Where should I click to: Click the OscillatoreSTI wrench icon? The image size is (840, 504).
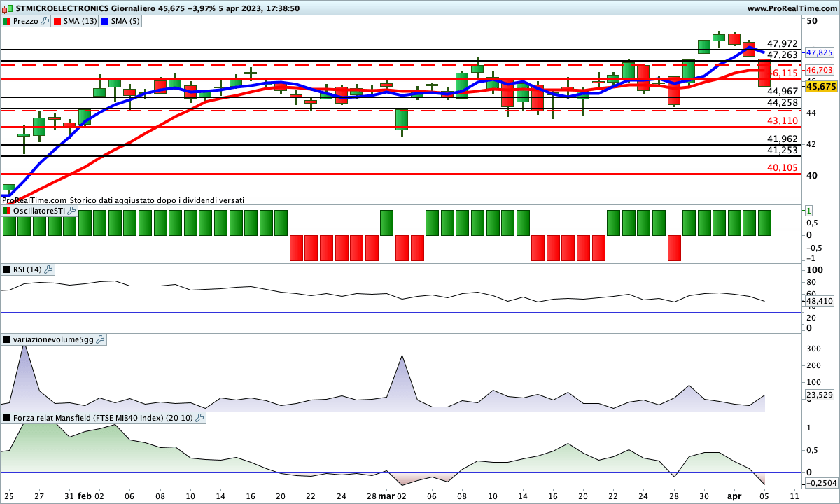pyautogui.click(x=71, y=211)
